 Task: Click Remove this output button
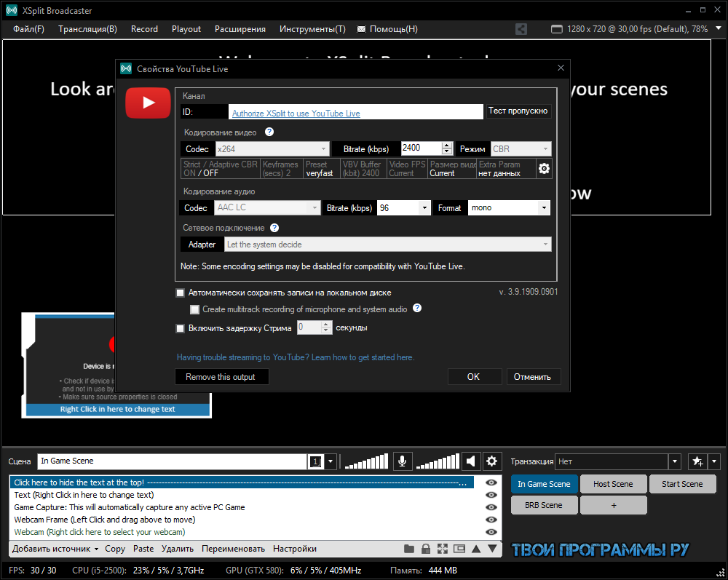[x=221, y=377]
